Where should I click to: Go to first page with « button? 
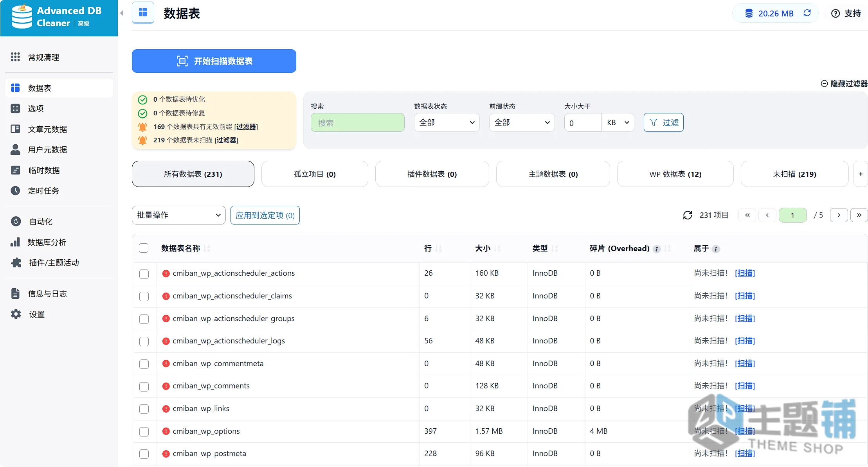(747, 215)
